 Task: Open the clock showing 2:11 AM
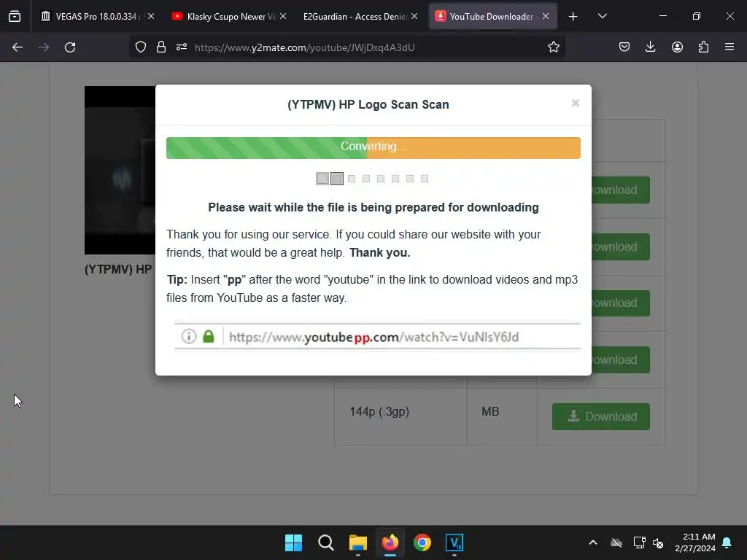click(695, 542)
